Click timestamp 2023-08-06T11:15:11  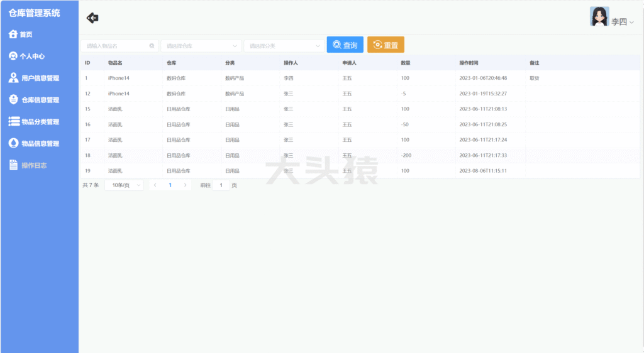[x=483, y=171]
